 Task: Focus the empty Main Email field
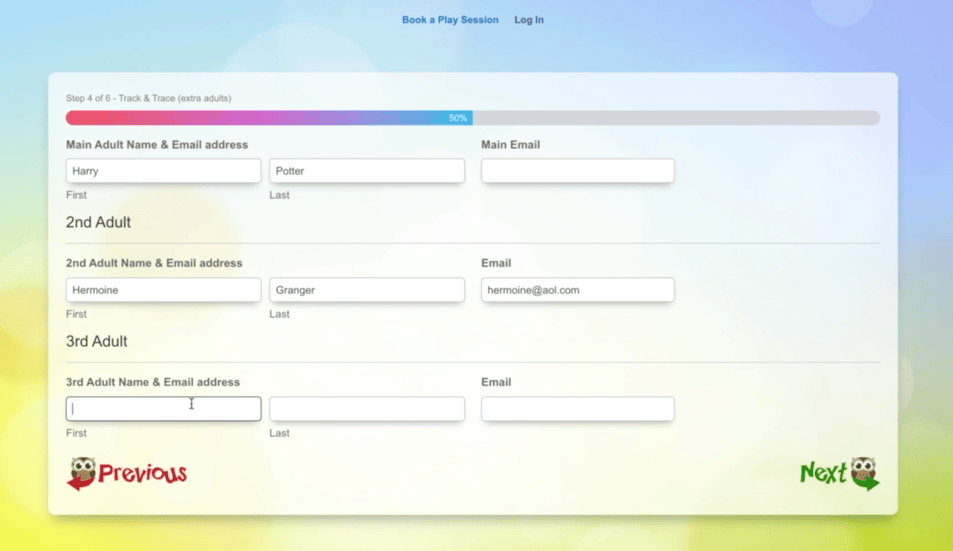tap(577, 171)
